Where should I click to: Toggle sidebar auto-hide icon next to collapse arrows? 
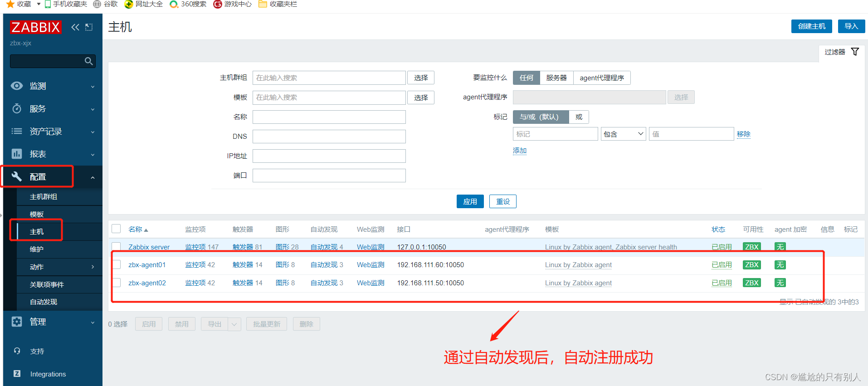(89, 27)
